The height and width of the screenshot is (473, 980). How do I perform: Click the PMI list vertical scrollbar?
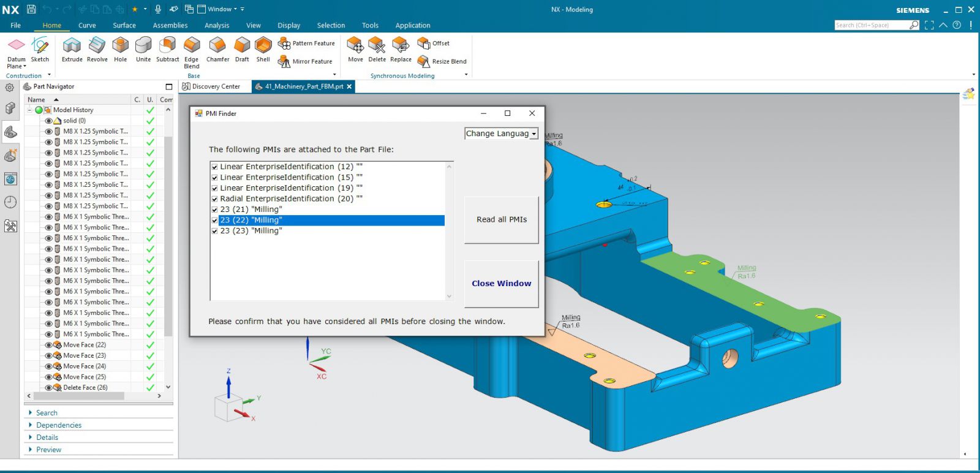[449, 231]
